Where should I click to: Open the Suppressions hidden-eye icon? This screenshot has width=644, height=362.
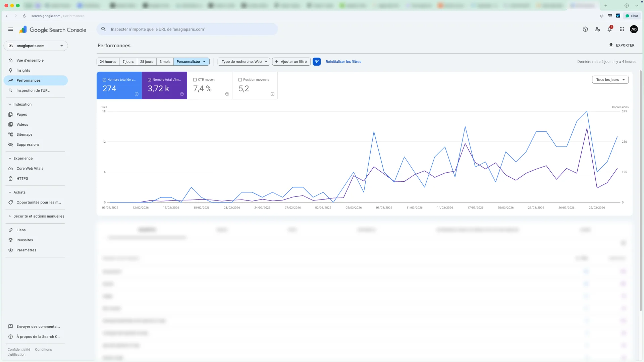10,144
